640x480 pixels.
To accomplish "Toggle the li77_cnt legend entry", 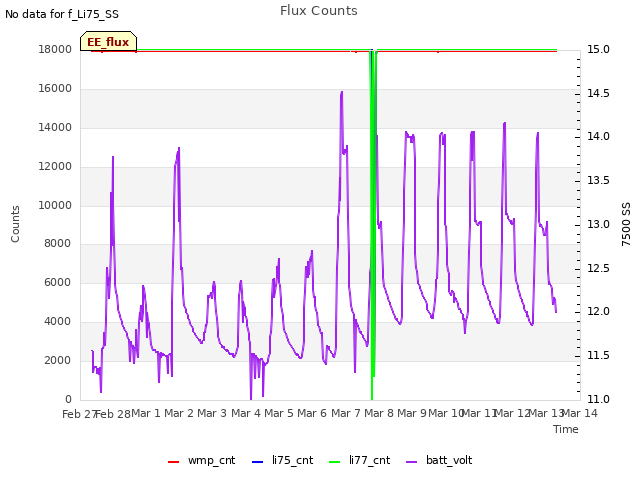I will point(359,460).
